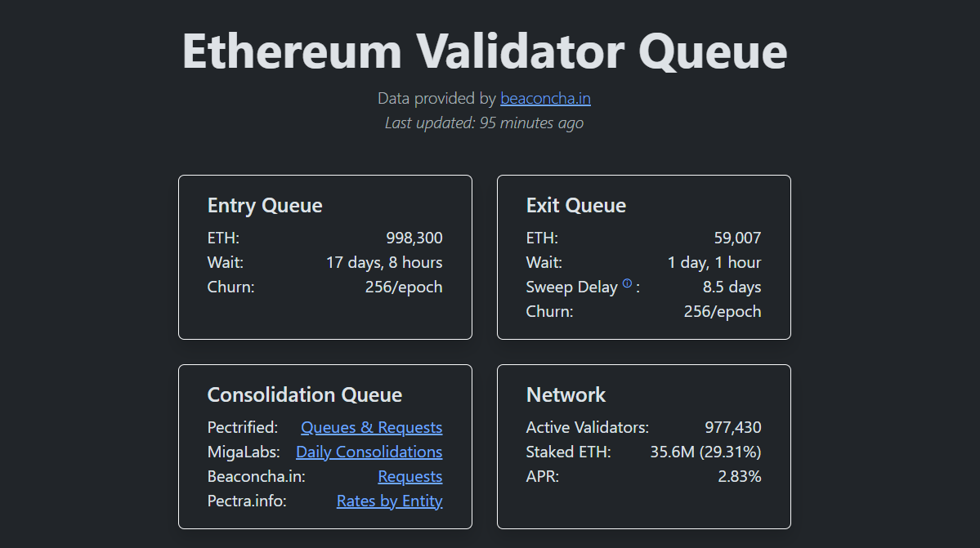Open the beaconcha.in data provider link

pos(545,99)
